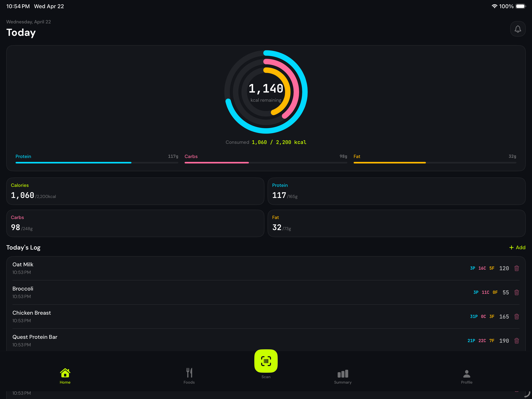The width and height of the screenshot is (532, 399).
Task: Delete the Quest Protein Bar entry
Action: (x=517, y=341)
